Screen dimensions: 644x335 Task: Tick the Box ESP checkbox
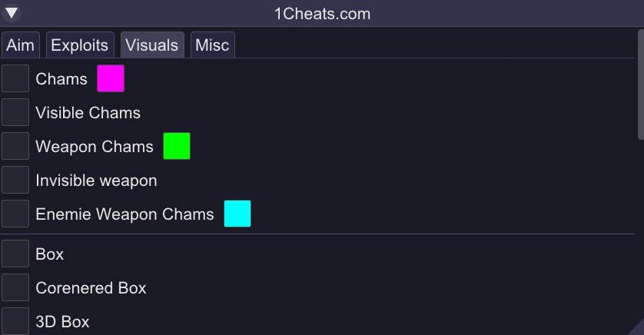[x=15, y=254]
